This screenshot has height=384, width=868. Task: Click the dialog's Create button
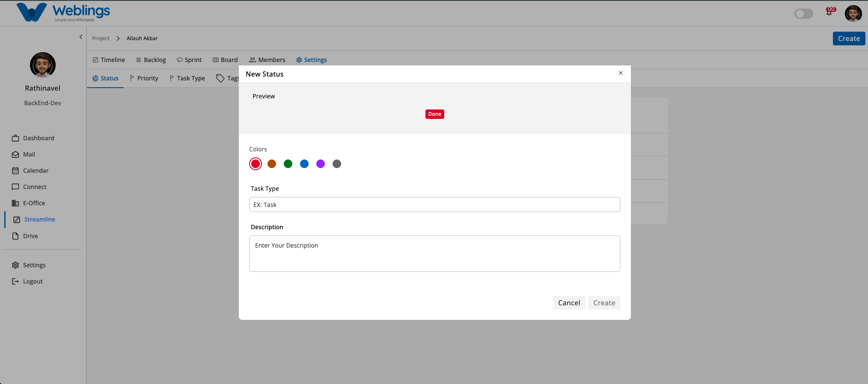pos(604,303)
